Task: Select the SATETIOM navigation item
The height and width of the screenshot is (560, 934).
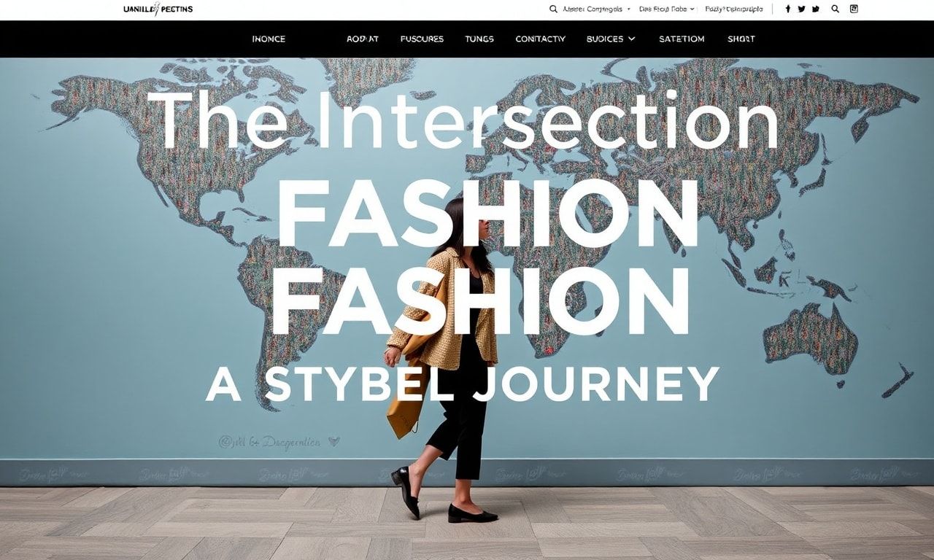Action: [682, 39]
